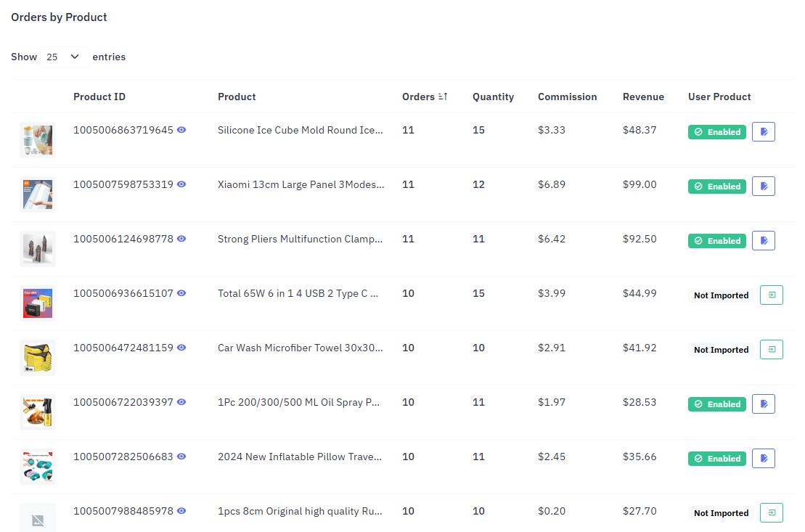This screenshot has width=805, height=532.
Task: Import the Car Wash Microfiber Towel product
Action: 771,350
